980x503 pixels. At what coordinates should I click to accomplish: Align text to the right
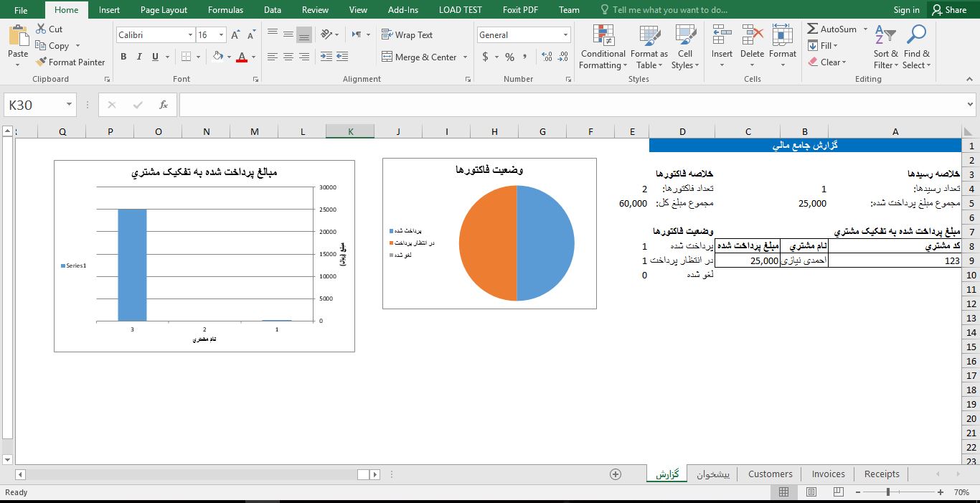click(x=304, y=57)
